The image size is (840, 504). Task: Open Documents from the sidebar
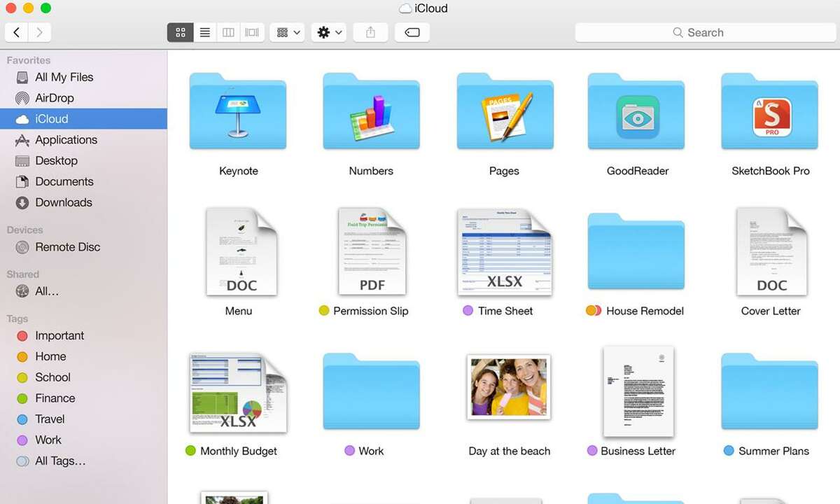click(84, 181)
